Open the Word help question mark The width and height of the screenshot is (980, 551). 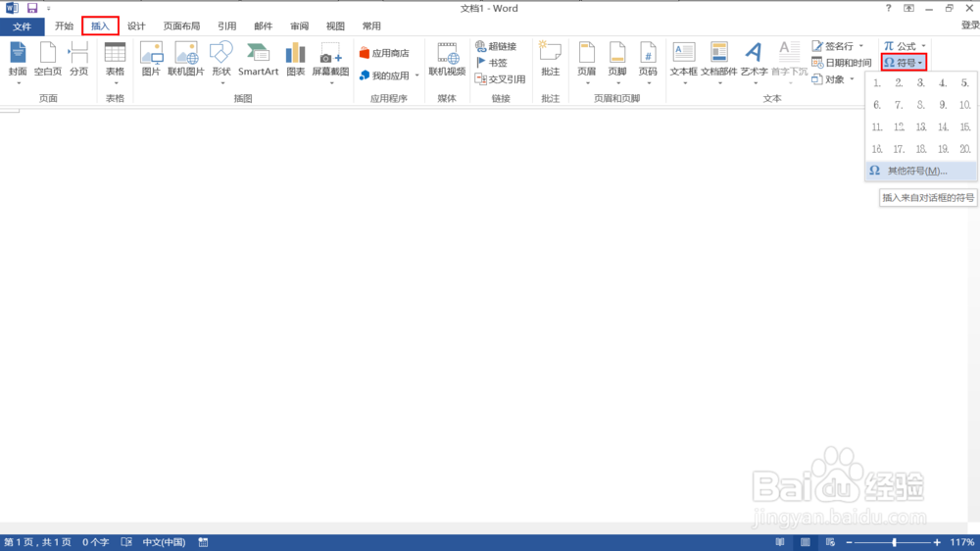click(x=888, y=8)
